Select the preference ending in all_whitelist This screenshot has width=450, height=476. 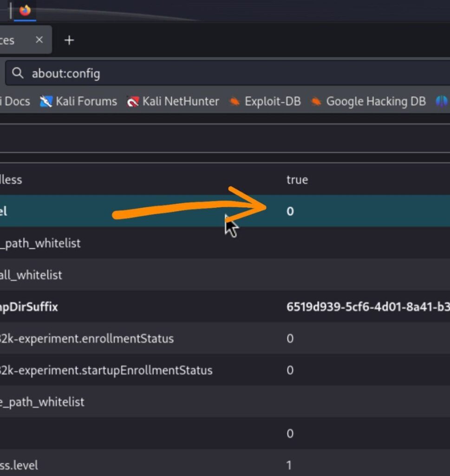[x=31, y=275]
